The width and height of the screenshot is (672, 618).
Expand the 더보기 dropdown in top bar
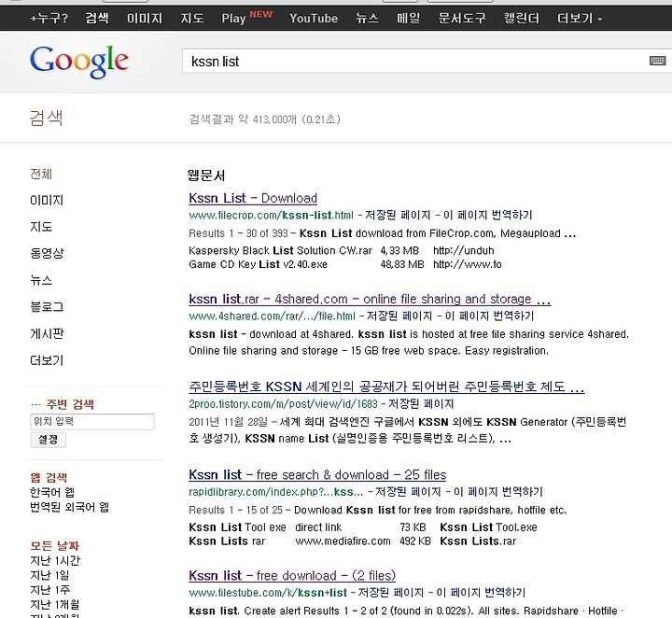point(579,18)
